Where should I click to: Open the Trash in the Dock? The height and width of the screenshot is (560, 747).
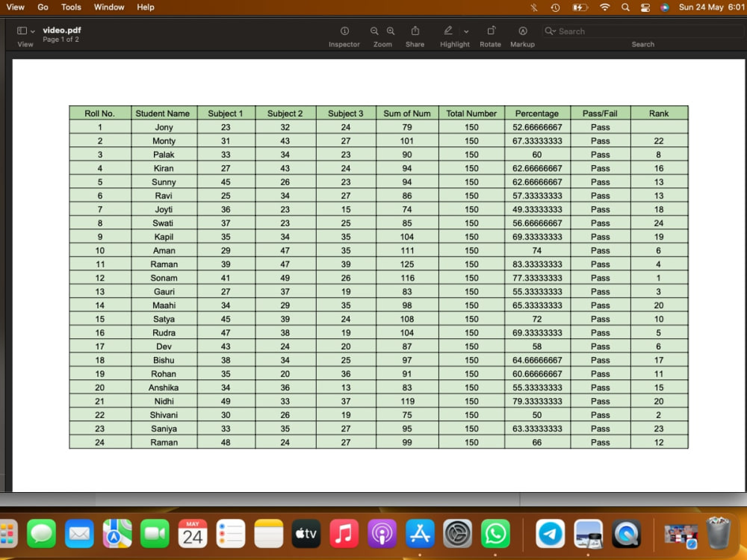719,533
